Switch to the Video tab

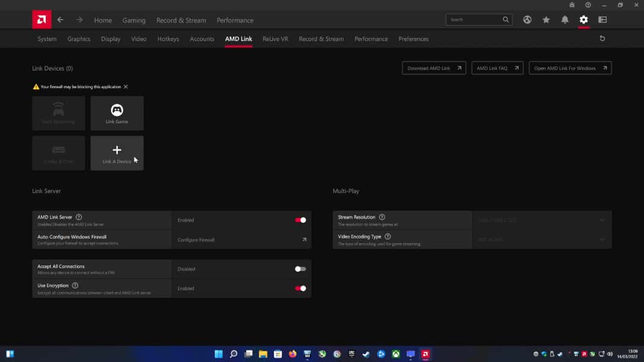pyautogui.click(x=139, y=39)
